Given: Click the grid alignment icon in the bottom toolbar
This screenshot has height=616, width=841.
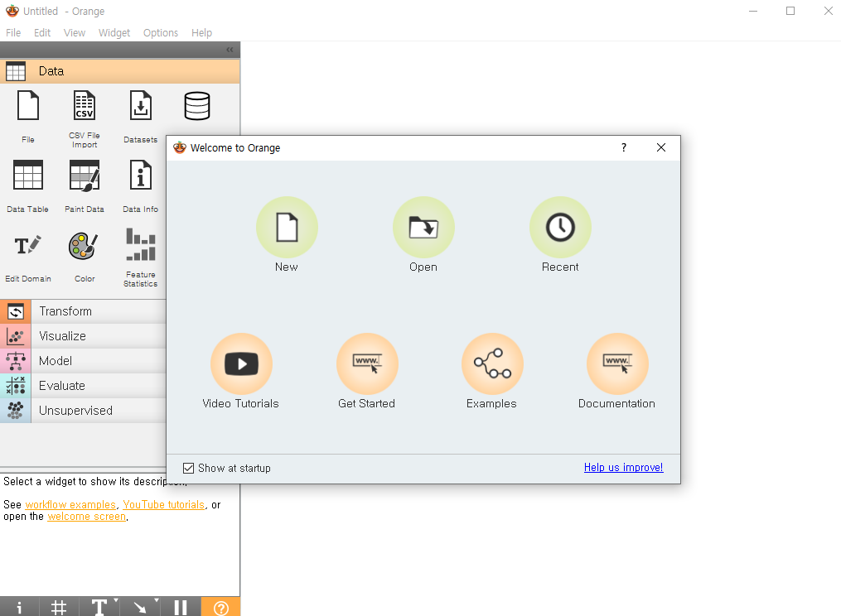Looking at the screenshot, I should pyautogui.click(x=59, y=607).
